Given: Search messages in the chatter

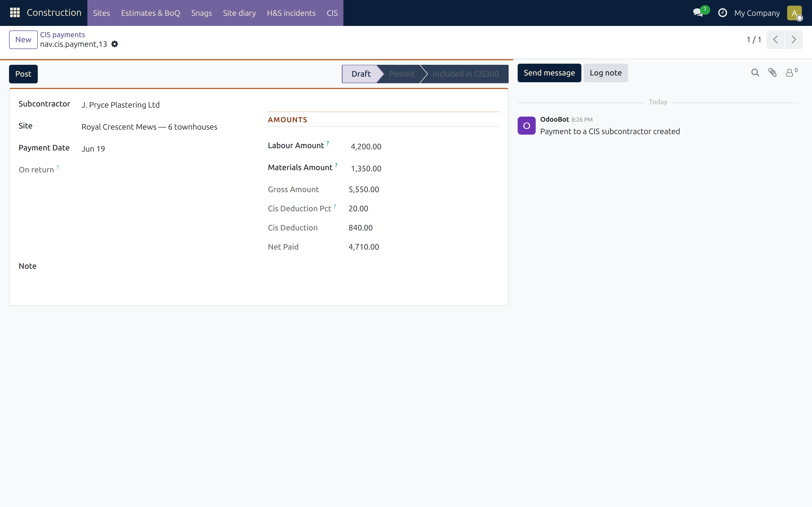Looking at the screenshot, I should pyautogui.click(x=755, y=73).
